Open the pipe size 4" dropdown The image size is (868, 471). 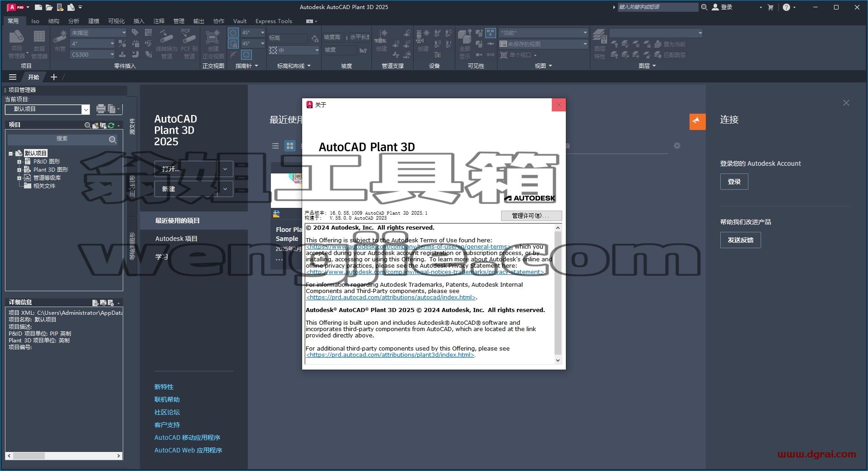click(93, 43)
